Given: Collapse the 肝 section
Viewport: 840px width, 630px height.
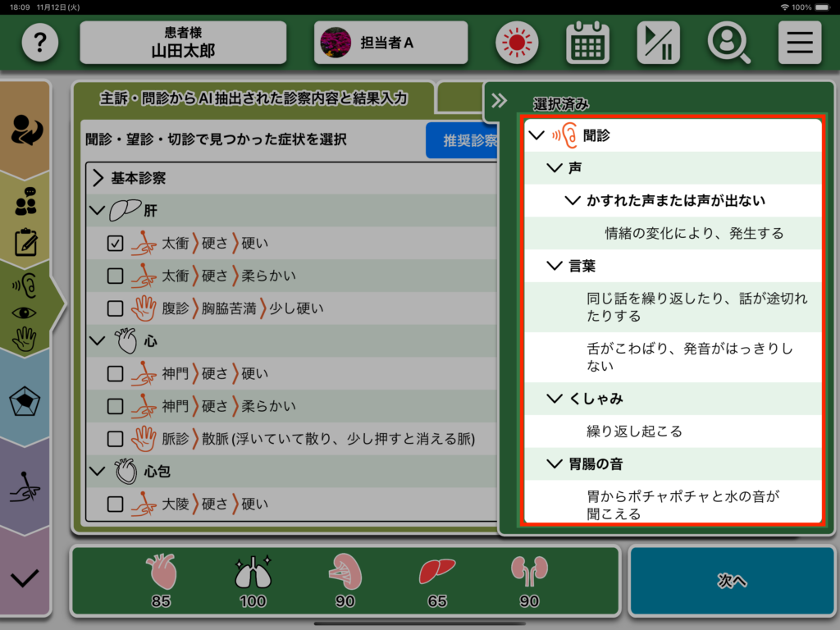Looking at the screenshot, I should [x=98, y=211].
